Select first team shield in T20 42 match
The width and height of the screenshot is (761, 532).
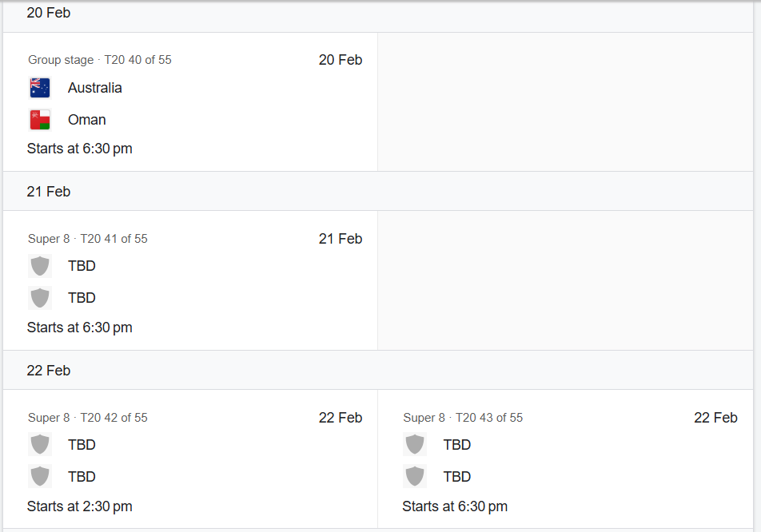40,445
